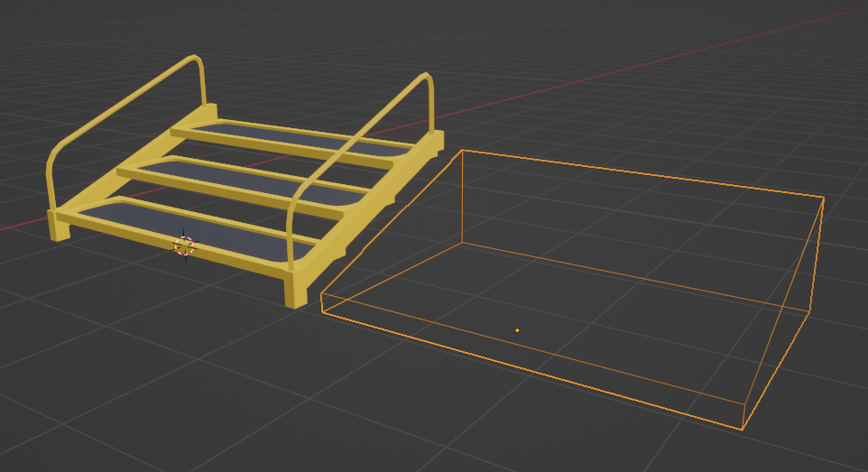Click the 3D cursor on the bottom step
Screen dimensions: 868x472
click(184, 245)
